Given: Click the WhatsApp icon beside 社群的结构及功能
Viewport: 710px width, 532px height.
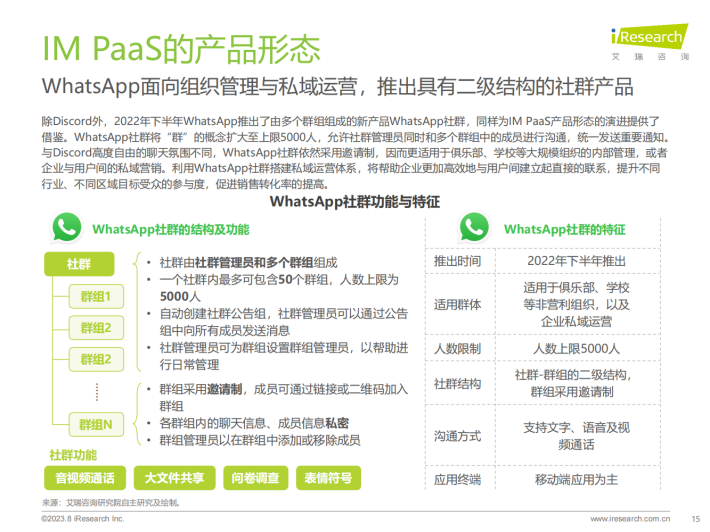Looking at the screenshot, I should pos(67,227).
